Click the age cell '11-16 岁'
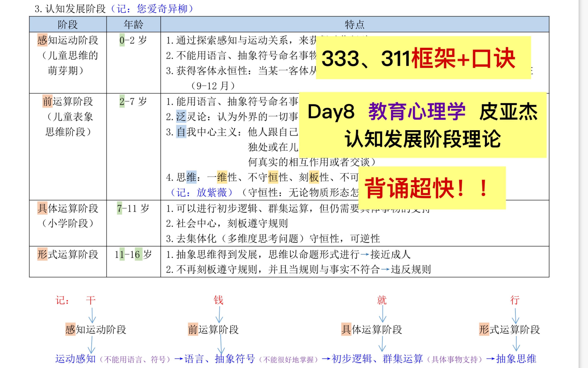Screen dimensions: 588x368 click(133, 254)
